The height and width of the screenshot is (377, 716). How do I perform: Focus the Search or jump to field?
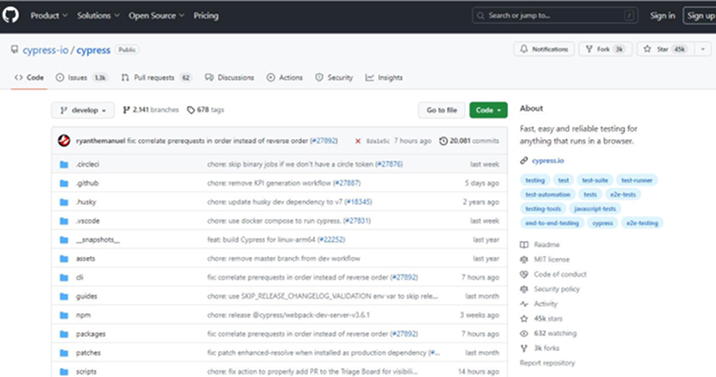555,16
